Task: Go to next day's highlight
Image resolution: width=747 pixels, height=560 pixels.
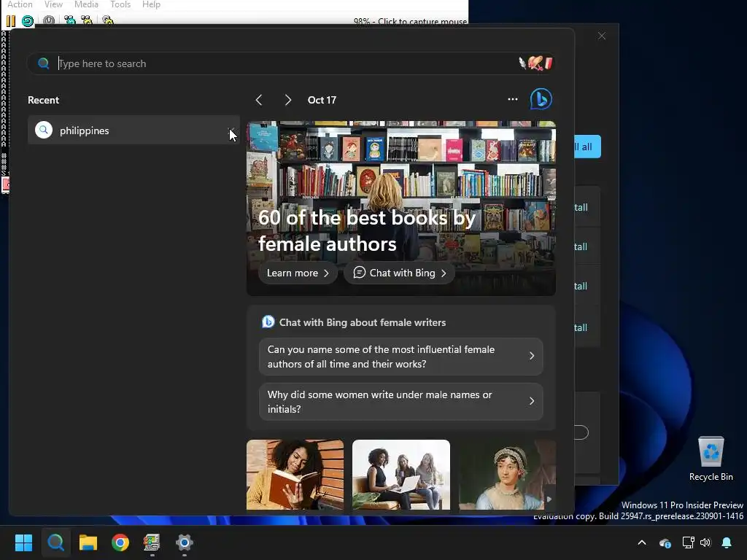Action: (287, 100)
